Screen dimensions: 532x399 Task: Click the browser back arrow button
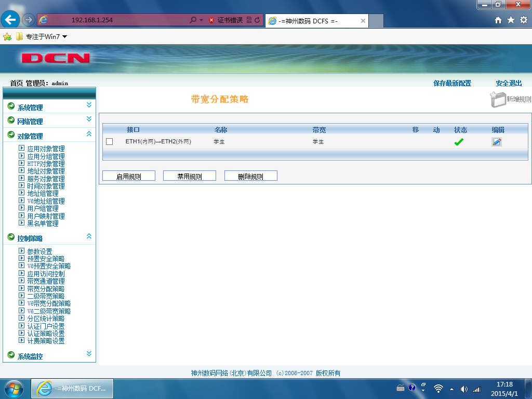pyautogui.click(x=10, y=20)
